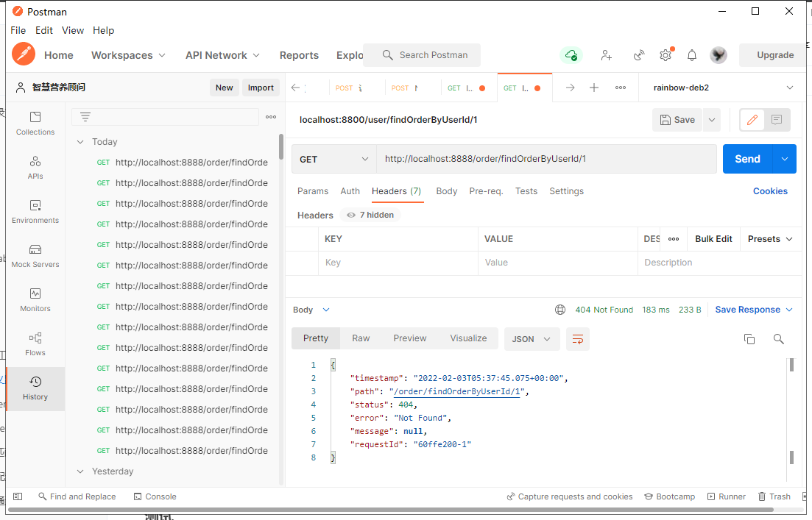Viewport: 812px width, 520px height.
Task: Click the Postman logo icon
Action: pos(24,54)
